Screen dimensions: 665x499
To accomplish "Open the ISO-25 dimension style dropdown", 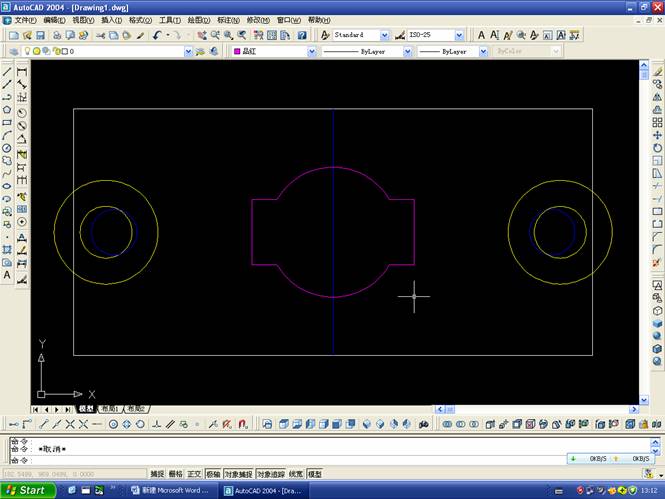I will pyautogui.click(x=460, y=35).
